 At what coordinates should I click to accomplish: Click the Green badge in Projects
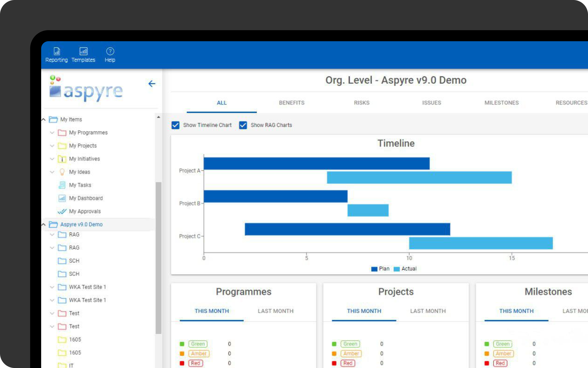coord(350,344)
